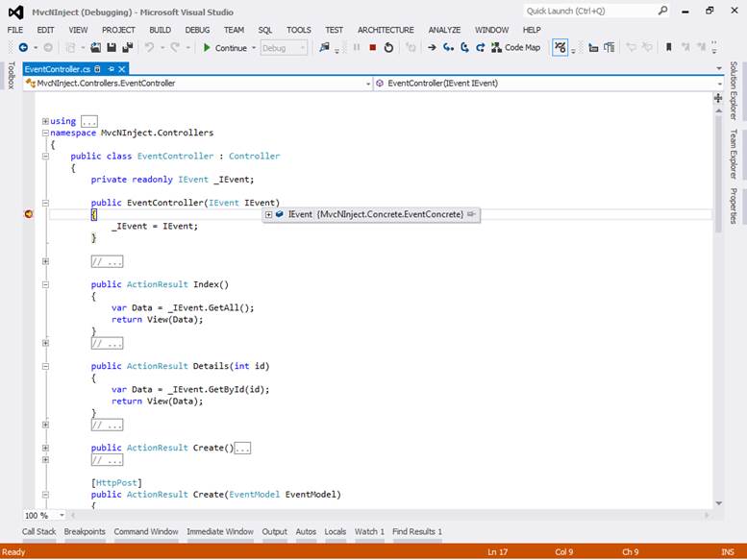Open the Continue button dropdown arrow
747x560 pixels.
pos(254,48)
